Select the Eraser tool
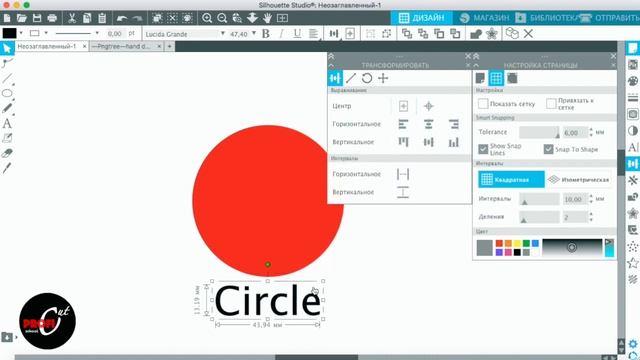The width and height of the screenshot is (640, 360). click(x=7, y=153)
